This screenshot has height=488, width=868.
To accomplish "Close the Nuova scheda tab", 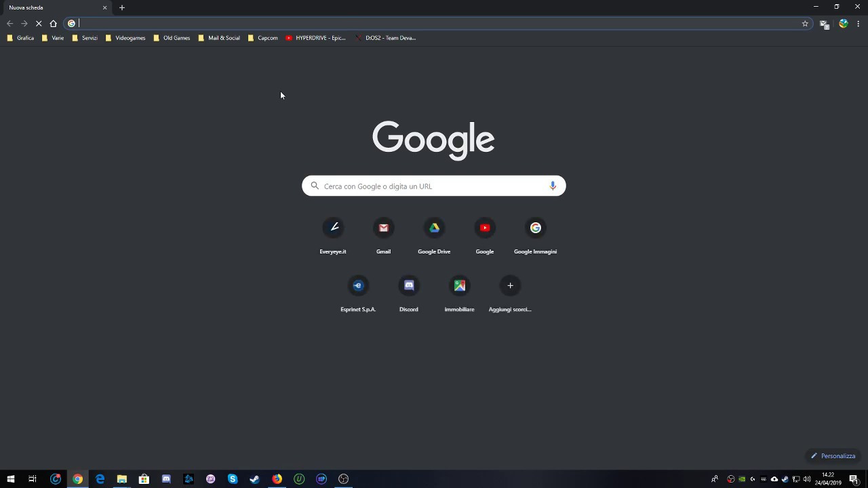I will tap(104, 7).
